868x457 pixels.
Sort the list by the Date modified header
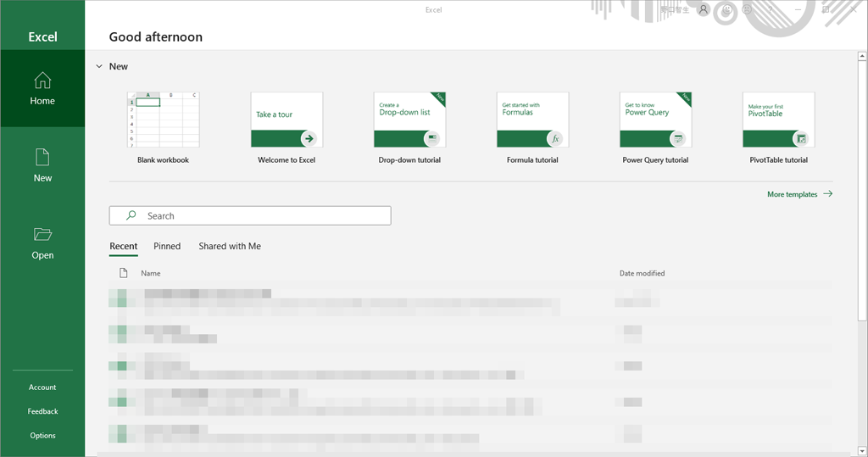[643, 273]
